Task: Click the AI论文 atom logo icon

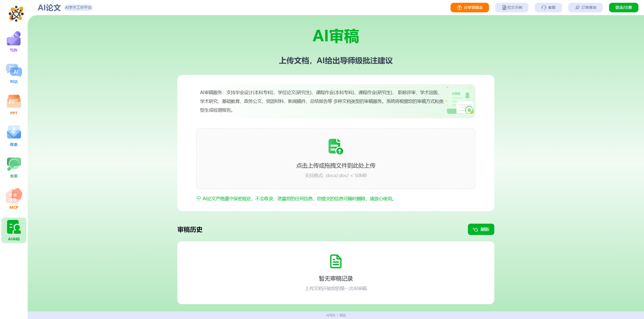Action: pos(16,14)
